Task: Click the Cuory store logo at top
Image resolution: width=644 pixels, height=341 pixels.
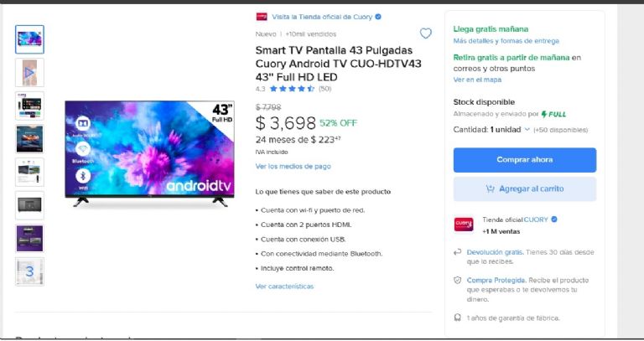Action: coord(262,17)
